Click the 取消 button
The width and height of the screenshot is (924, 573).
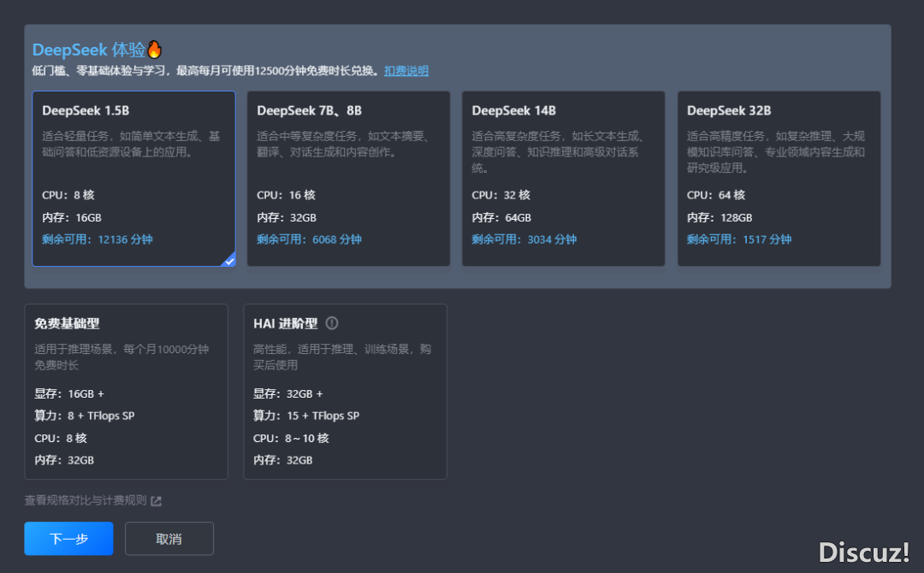click(169, 538)
